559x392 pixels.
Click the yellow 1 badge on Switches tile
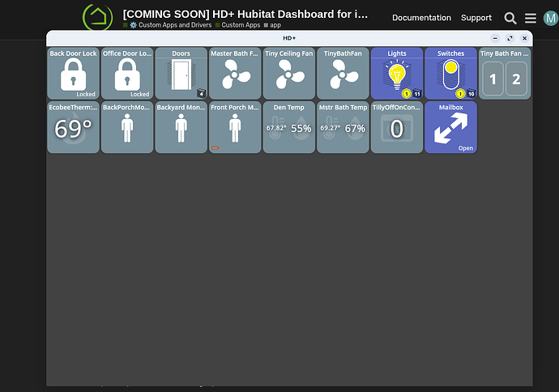(x=460, y=94)
